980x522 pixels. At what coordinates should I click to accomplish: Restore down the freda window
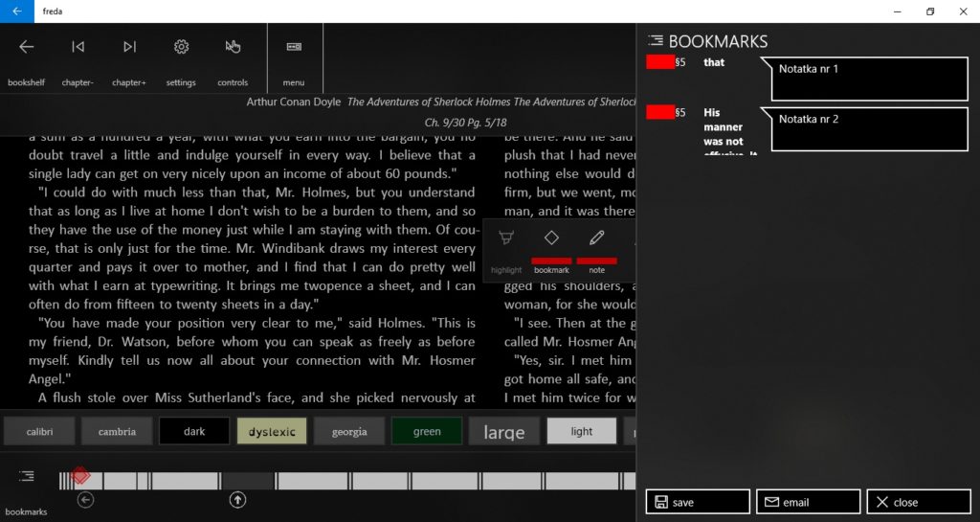[x=930, y=11]
